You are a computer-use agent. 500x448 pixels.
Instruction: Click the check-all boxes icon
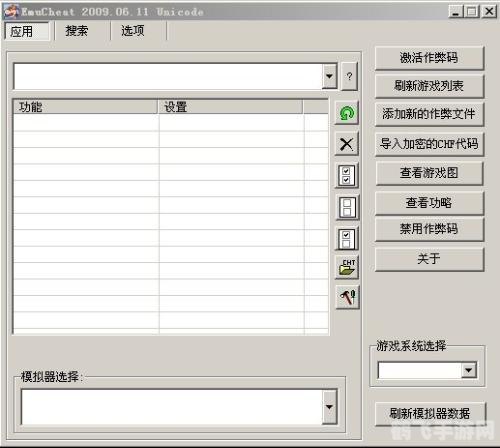coord(347,175)
